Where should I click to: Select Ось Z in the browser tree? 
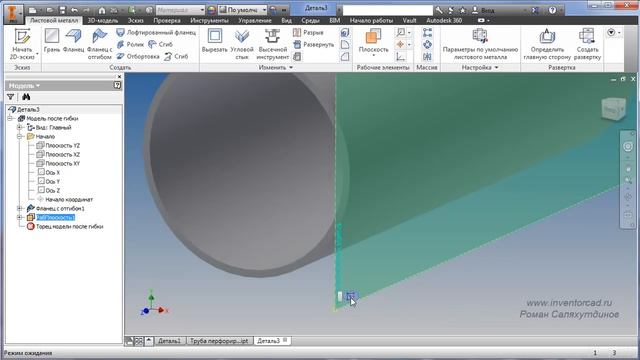click(x=49, y=190)
